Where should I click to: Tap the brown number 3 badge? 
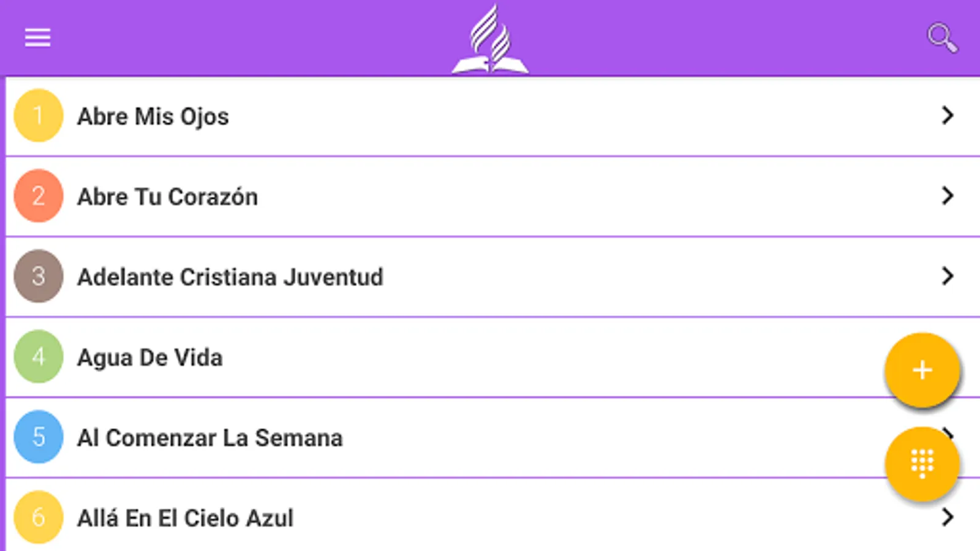pyautogui.click(x=39, y=276)
